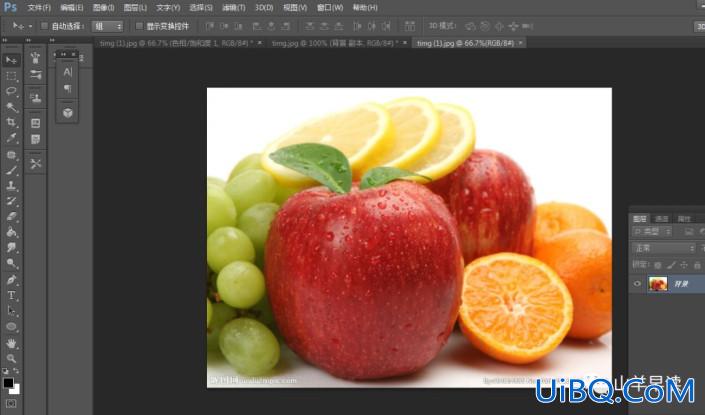Hide the 背景 layer with the eye icon
Image resolution: width=705 pixels, height=415 pixels.
[x=637, y=284]
